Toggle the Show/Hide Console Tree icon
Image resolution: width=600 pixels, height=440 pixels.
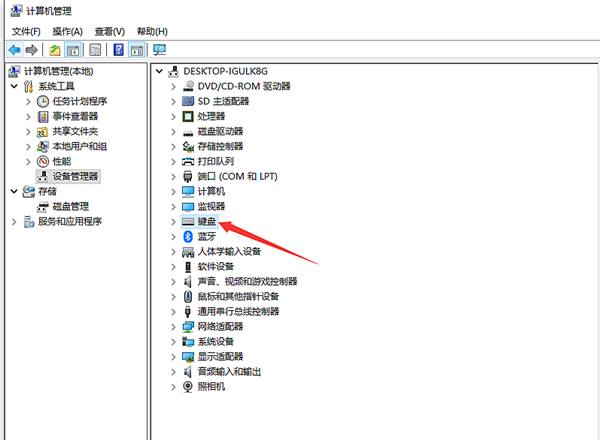pyautogui.click(x=73, y=50)
